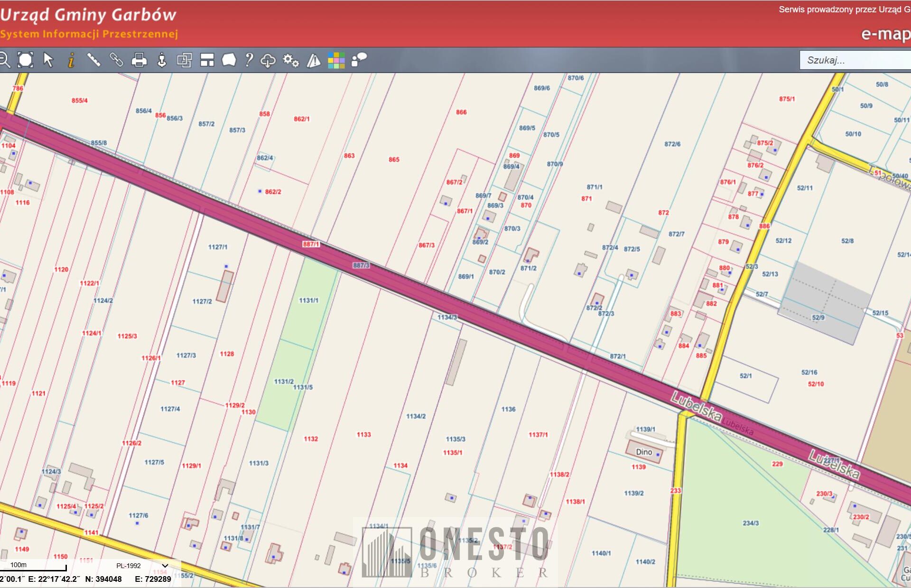Click the printer icon
The width and height of the screenshot is (911, 588).
point(139,60)
